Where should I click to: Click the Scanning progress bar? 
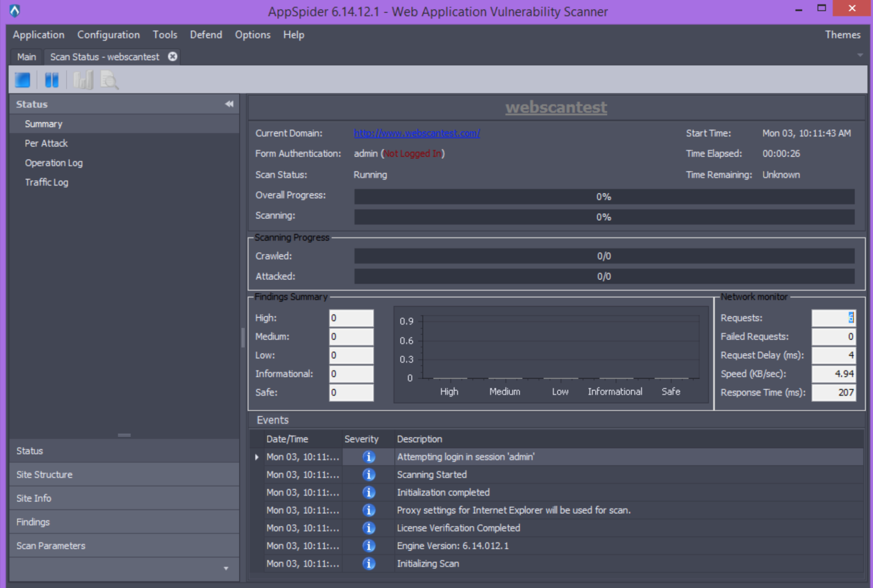604,217
